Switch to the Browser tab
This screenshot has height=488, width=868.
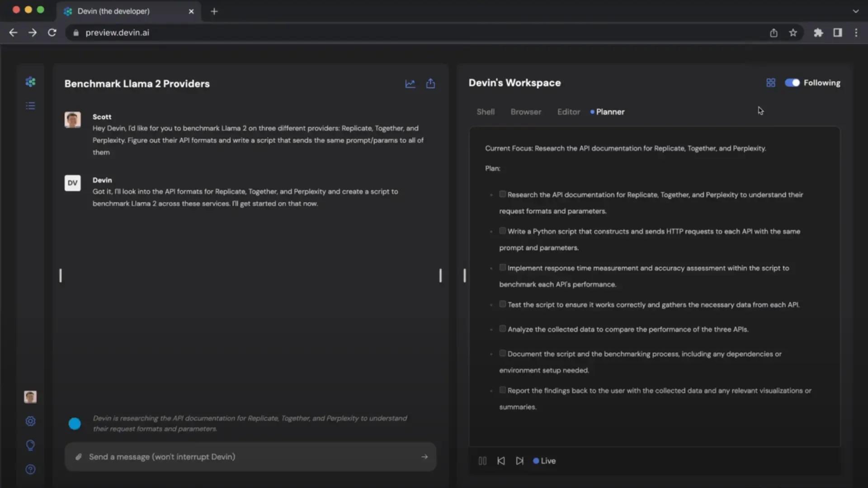point(526,112)
